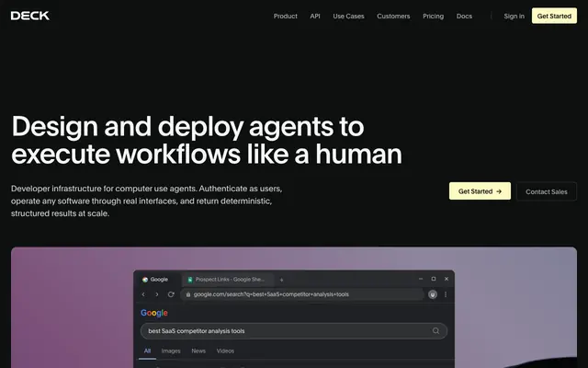588x368 pixels.
Task: Open the browser three-dot menu
Action: tap(446, 294)
